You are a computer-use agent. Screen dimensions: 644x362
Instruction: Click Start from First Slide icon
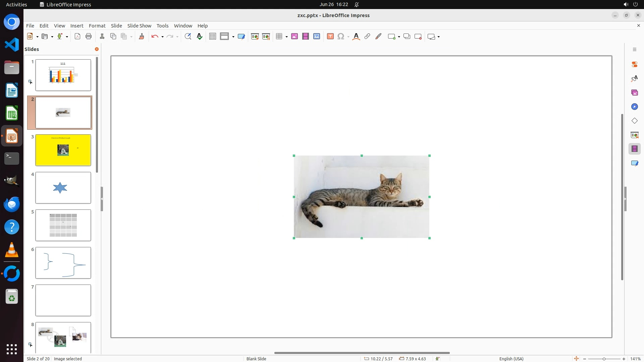[255, 37]
